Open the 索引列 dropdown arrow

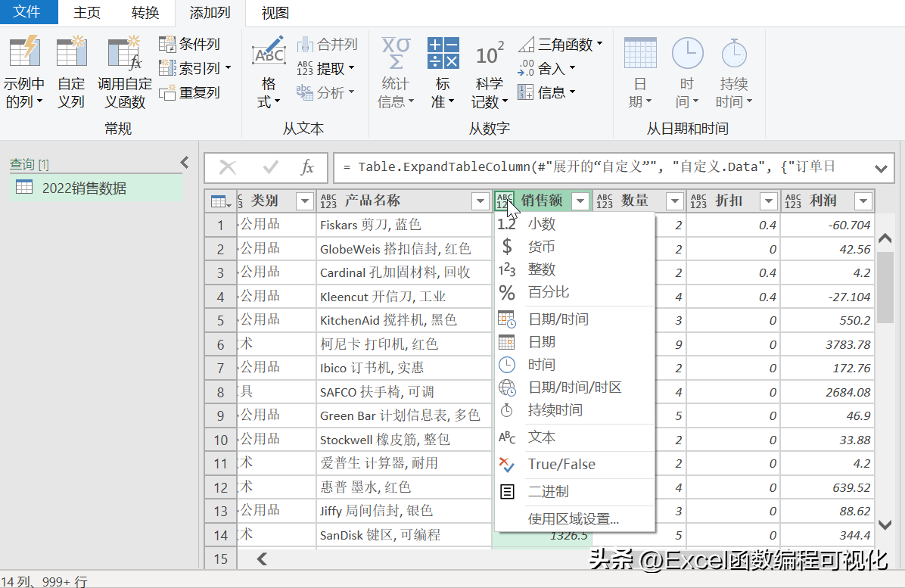point(229,68)
